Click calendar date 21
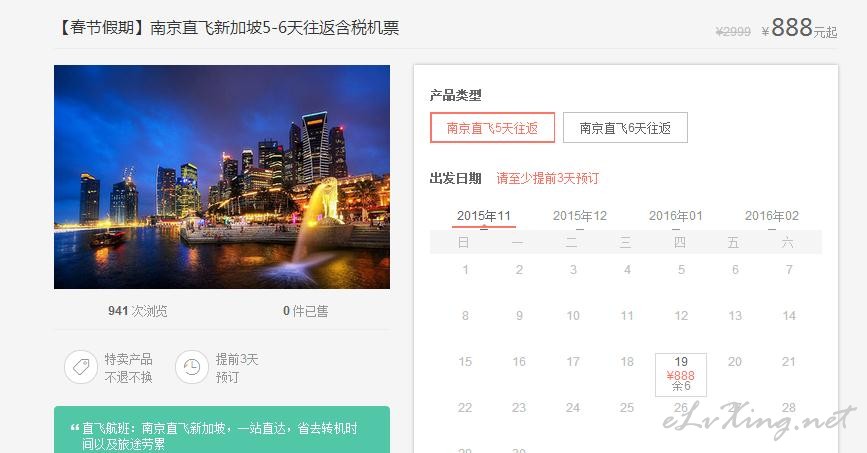The width and height of the screenshot is (867, 453). click(789, 361)
